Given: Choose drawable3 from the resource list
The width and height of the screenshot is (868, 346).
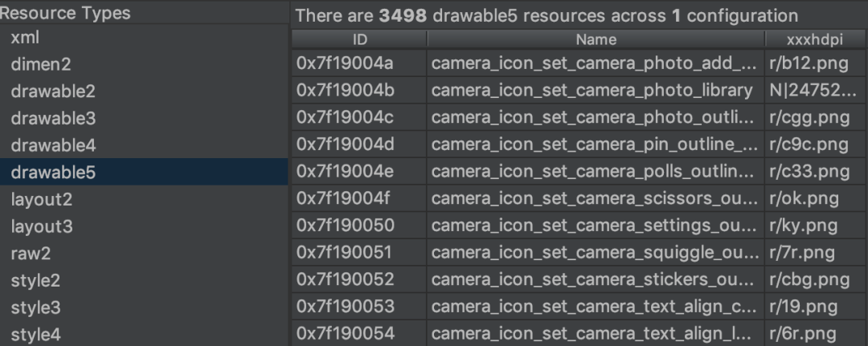Looking at the screenshot, I should tap(144, 118).
